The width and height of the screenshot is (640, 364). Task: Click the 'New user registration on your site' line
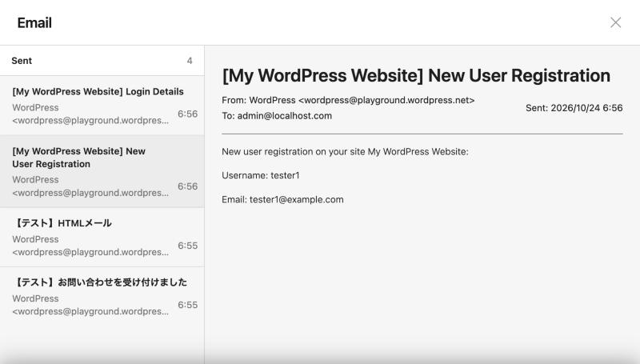pyautogui.click(x=345, y=151)
